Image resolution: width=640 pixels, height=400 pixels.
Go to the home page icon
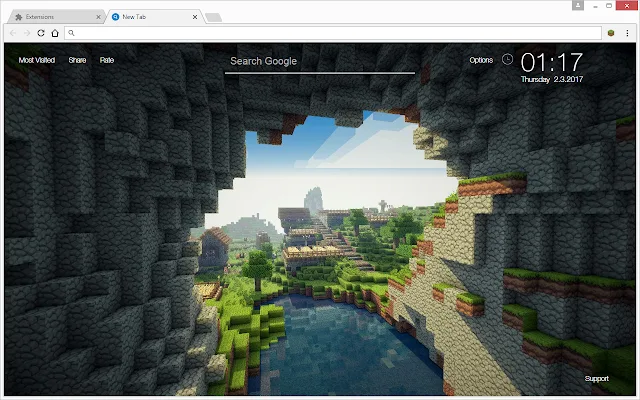pos(55,33)
